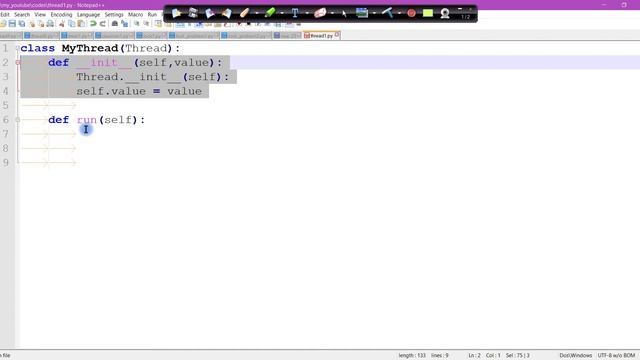Open the Edit menu
Screen dimensions: 640x360
[4, 14]
